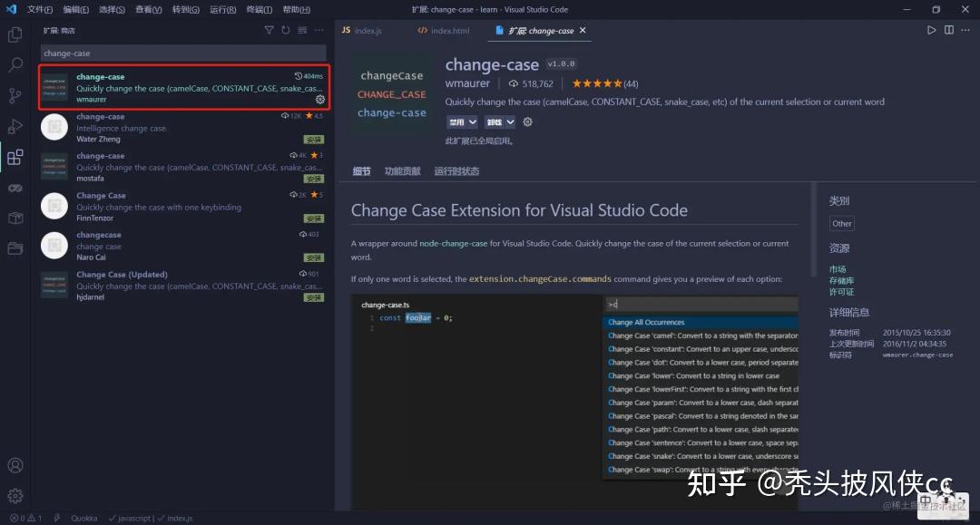This screenshot has height=525, width=980.
Task: Open the 查看(V) menu
Action: click(149, 9)
